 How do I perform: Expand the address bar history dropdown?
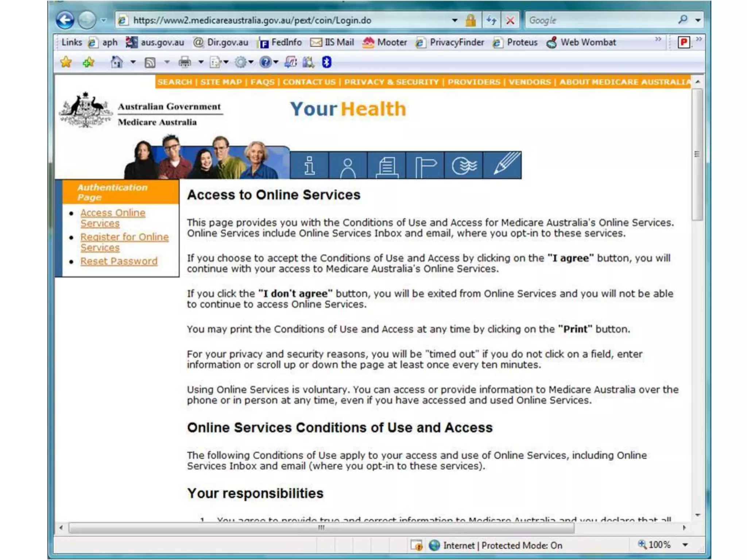click(x=454, y=20)
